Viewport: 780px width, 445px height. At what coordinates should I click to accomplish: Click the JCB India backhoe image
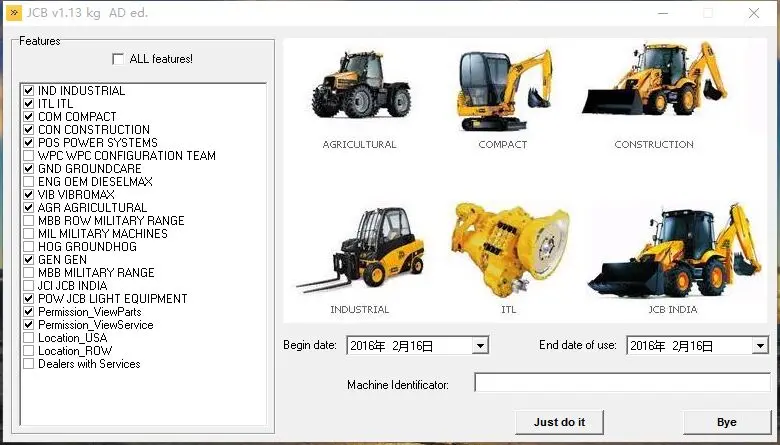674,250
